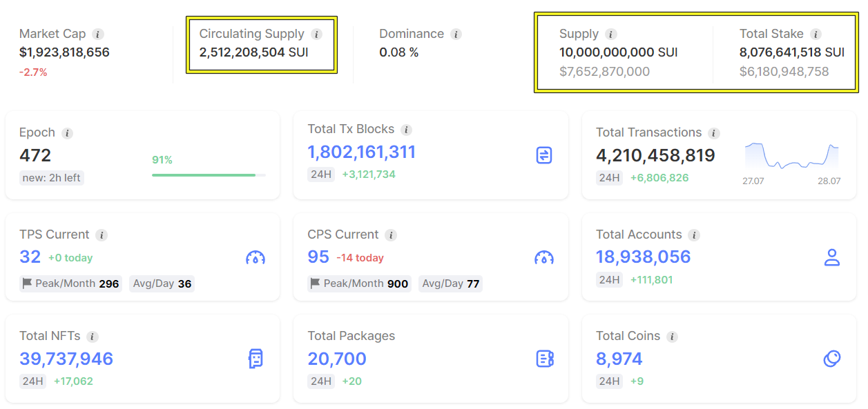
Task: Click +17,062 NFTs 24H change
Action: coord(73,381)
